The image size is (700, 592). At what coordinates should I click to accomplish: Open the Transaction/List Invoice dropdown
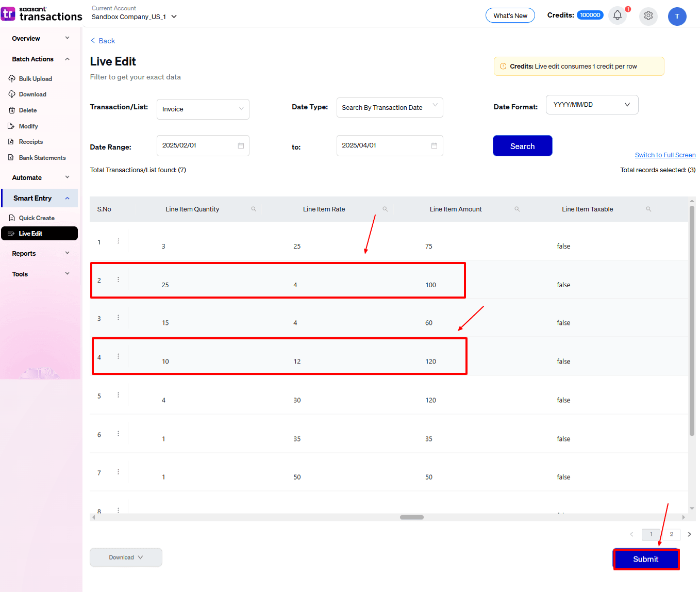click(x=203, y=109)
